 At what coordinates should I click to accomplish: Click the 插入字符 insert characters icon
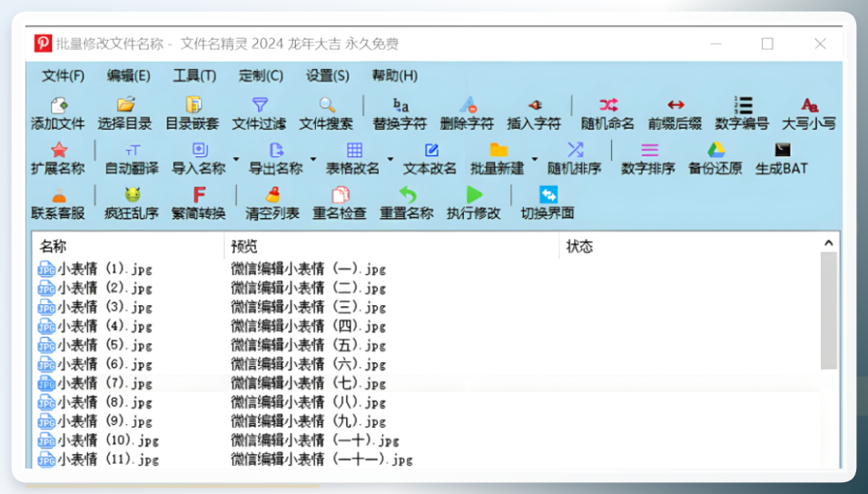tap(535, 104)
